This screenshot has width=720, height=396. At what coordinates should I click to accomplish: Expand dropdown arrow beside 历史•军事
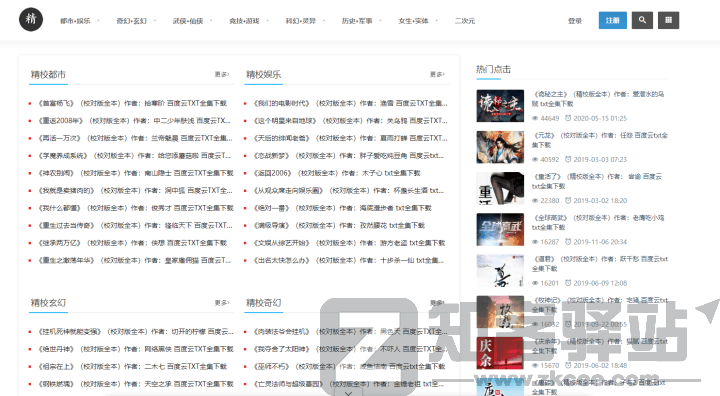(x=380, y=21)
